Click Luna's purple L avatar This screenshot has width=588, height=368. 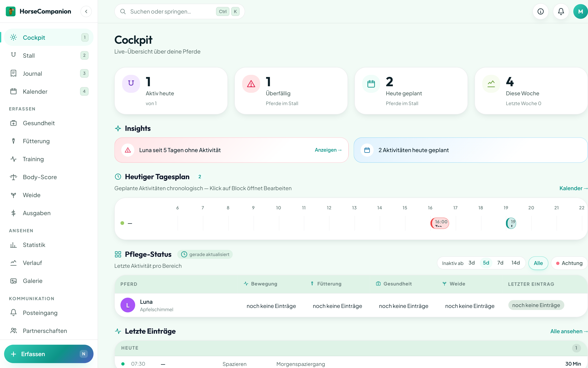(x=128, y=305)
